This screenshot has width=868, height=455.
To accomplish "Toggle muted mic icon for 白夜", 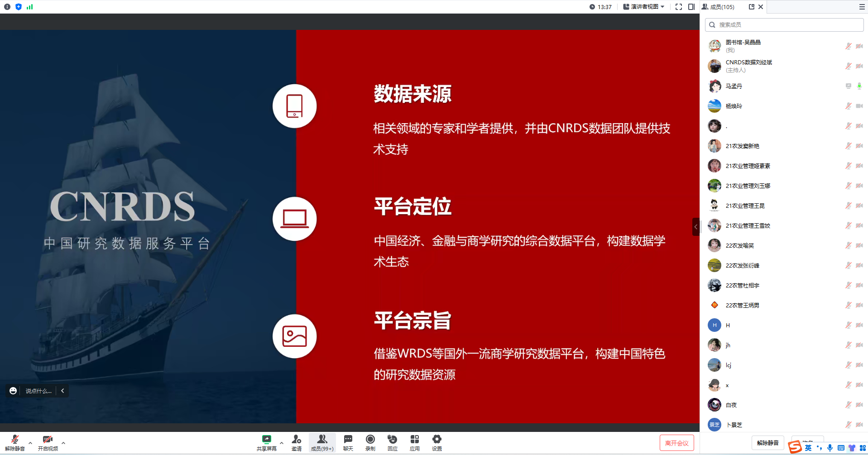I will [x=849, y=405].
